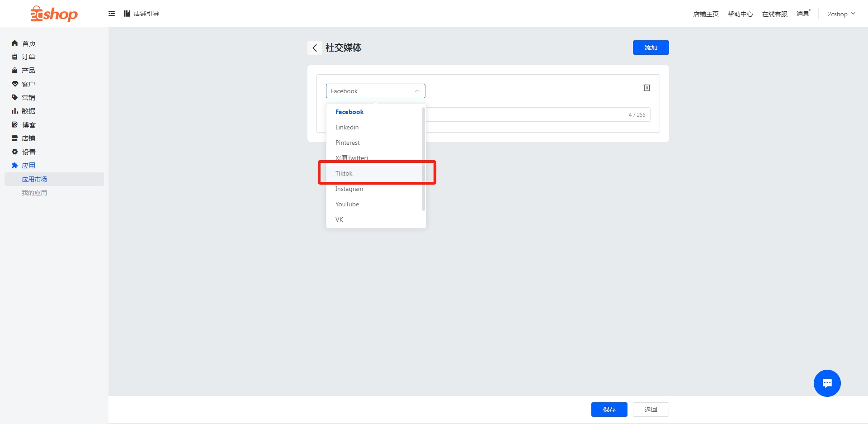This screenshot has height=424, width=868.
Task: Open 帮助中心 link in header
Action: pyautogui.click(x=740, y=14)
